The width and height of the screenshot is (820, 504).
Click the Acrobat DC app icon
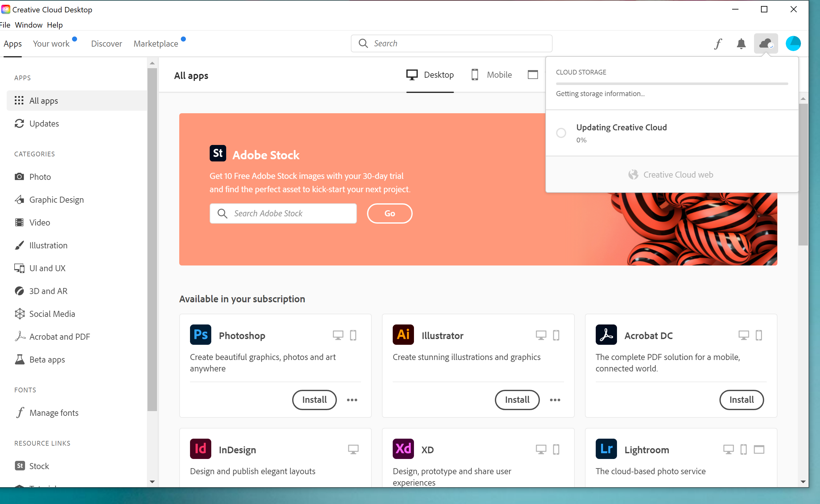click(x=606, y=335)
